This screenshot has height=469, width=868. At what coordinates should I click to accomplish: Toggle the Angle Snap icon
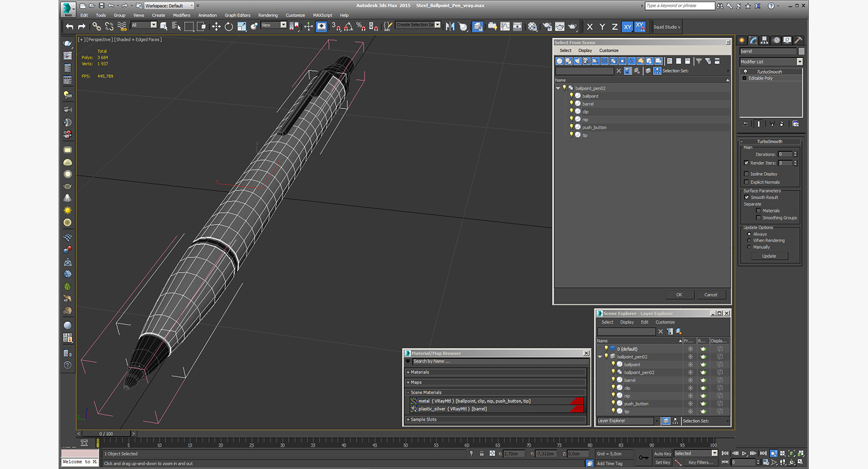click(348, 26)
